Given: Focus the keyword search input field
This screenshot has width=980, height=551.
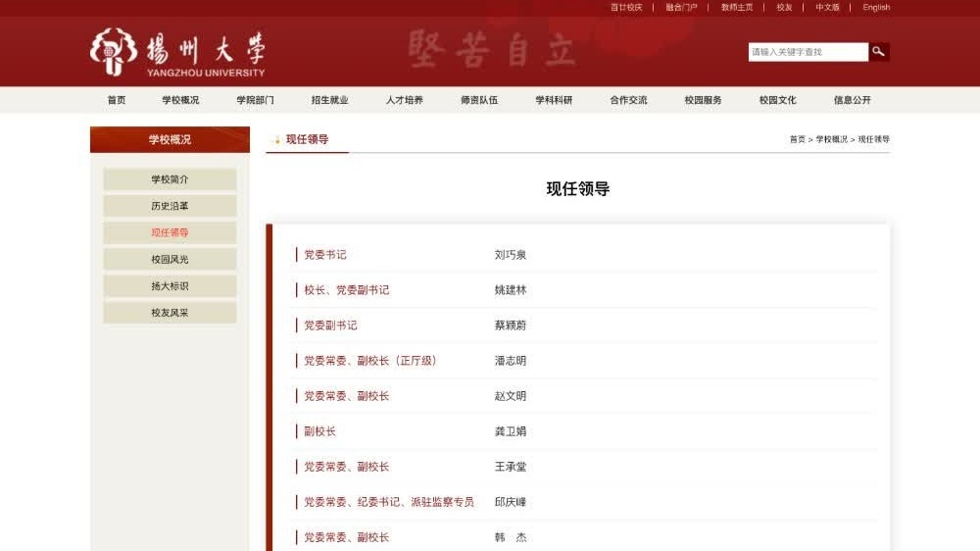Looking at the screenshot, I should (x=808, y=52).
